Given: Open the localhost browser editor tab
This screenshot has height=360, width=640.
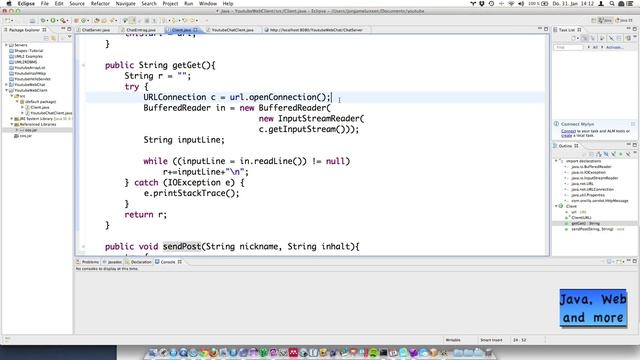Looking at the screenshot, I should tap(316, 30).
